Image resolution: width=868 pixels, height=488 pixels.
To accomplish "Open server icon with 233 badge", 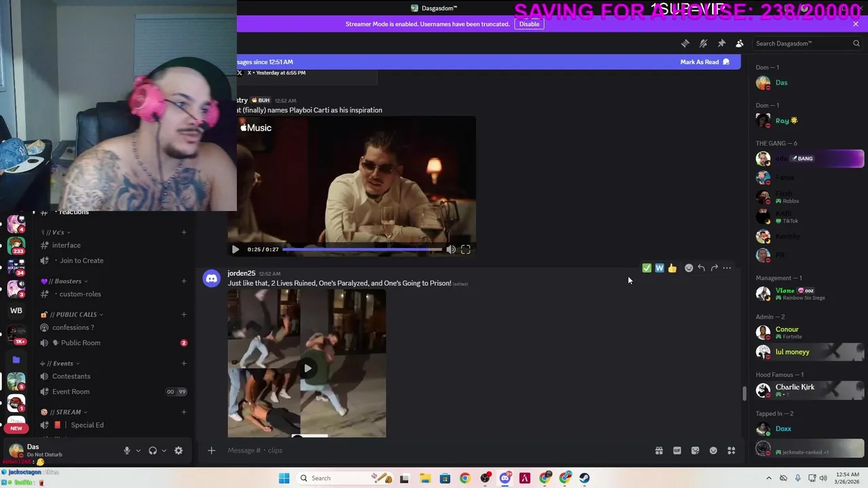I will coord(16,245).
